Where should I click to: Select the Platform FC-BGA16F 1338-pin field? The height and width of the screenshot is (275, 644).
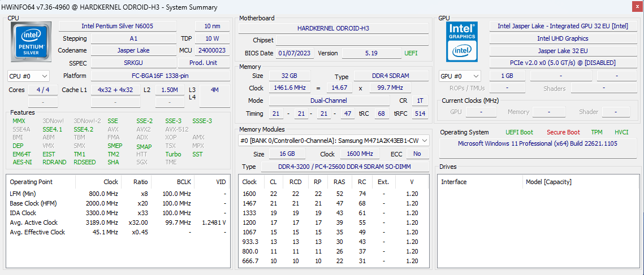pyautogui.click(x=160, y=76)
